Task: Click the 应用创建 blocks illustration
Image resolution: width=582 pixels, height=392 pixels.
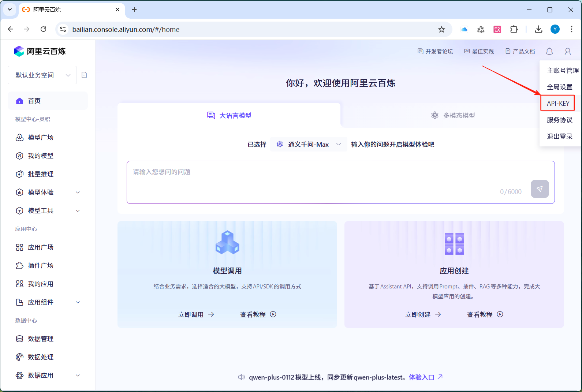Action: (454, 244)
